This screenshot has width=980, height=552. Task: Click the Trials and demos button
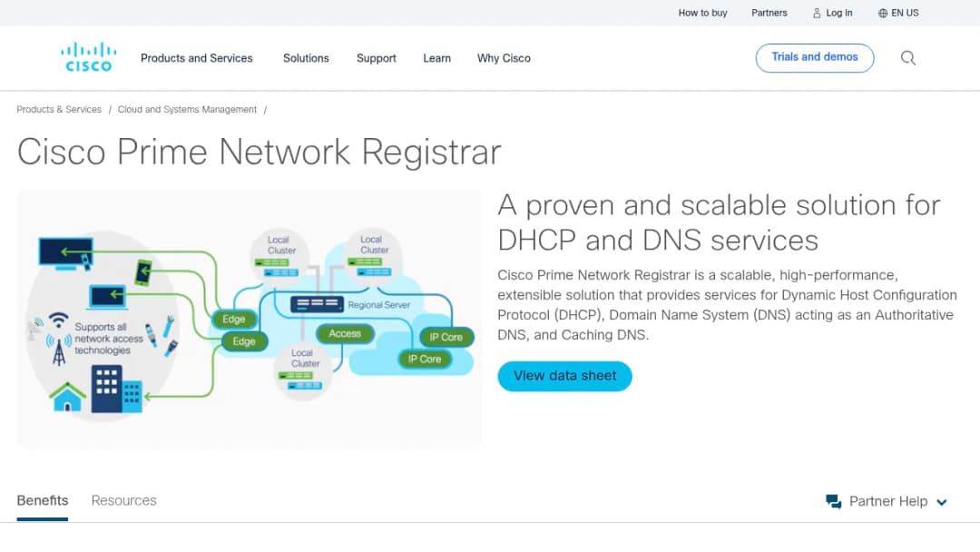click(814, 57)
